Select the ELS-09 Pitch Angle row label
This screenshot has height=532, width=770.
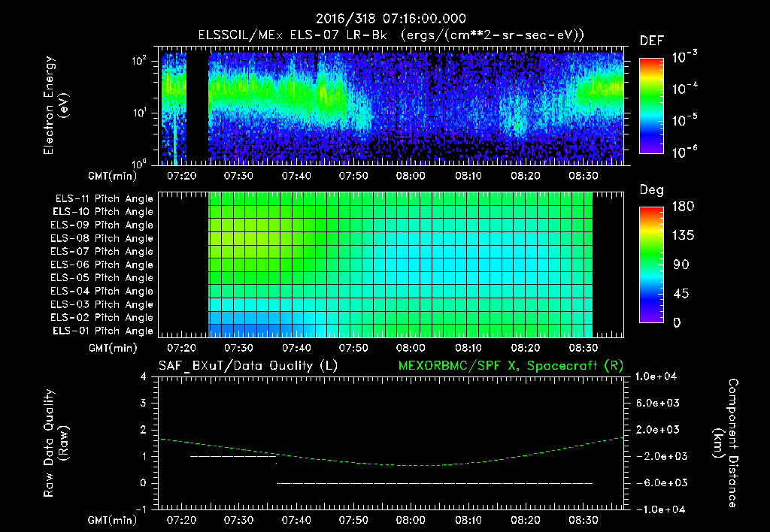point(102,225)
